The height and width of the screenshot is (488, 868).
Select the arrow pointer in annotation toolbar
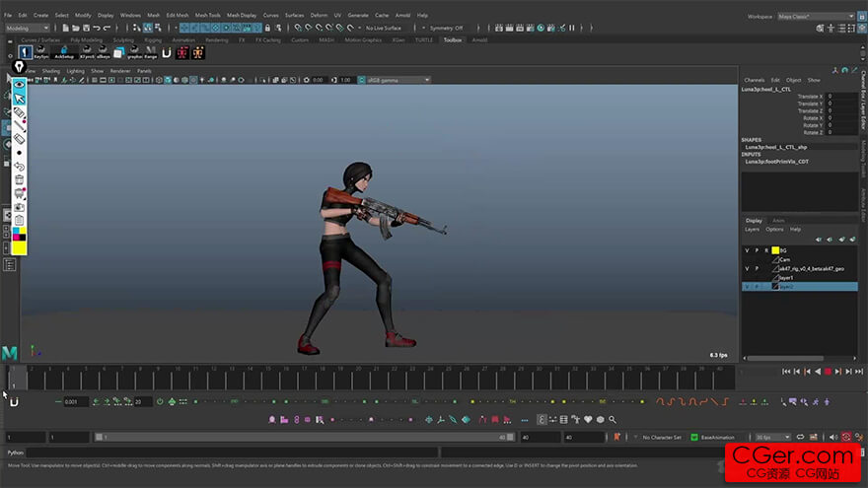[x=20, y=99]
